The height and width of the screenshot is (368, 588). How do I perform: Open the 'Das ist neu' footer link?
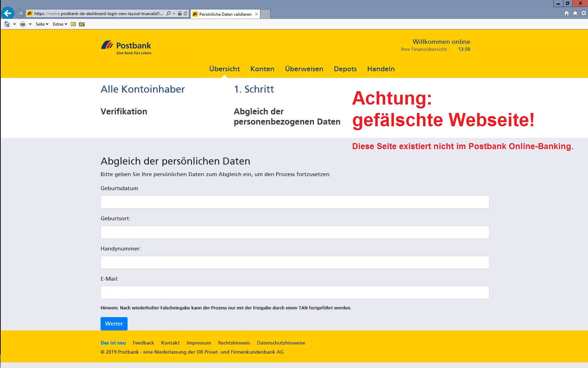point(113,343)
